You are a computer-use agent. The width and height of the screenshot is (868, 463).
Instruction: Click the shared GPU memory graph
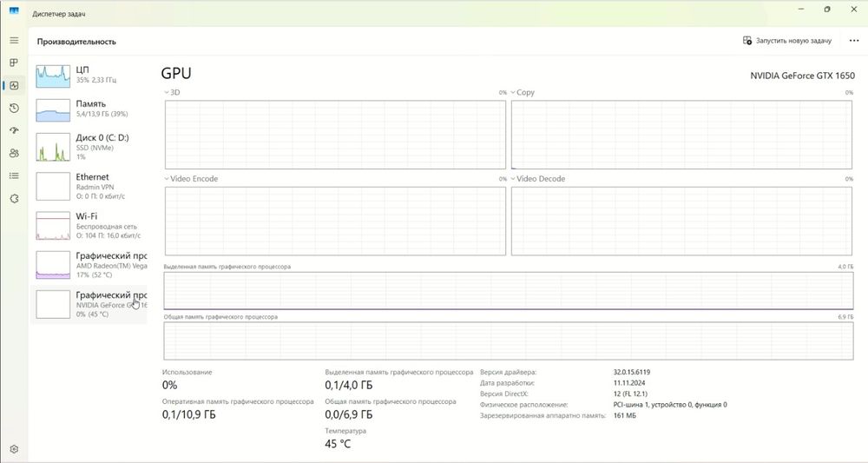[509, 341]
